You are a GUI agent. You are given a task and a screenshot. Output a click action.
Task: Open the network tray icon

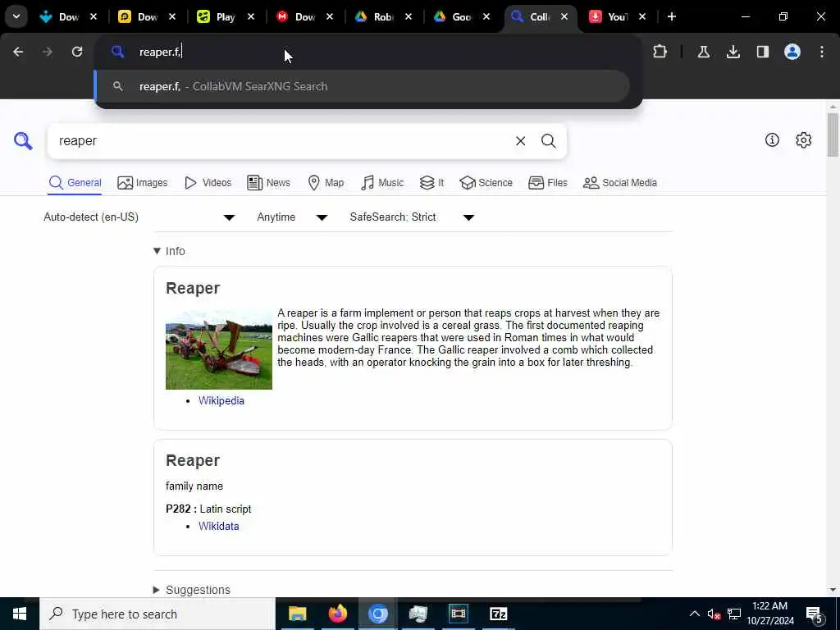[734, 614]
